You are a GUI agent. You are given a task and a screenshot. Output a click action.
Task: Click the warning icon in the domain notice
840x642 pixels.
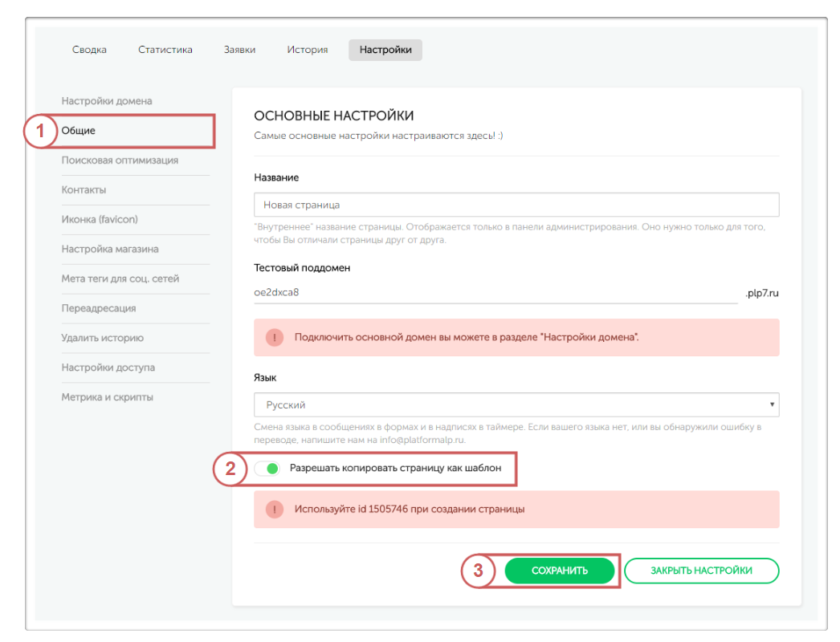pos(275,338)
